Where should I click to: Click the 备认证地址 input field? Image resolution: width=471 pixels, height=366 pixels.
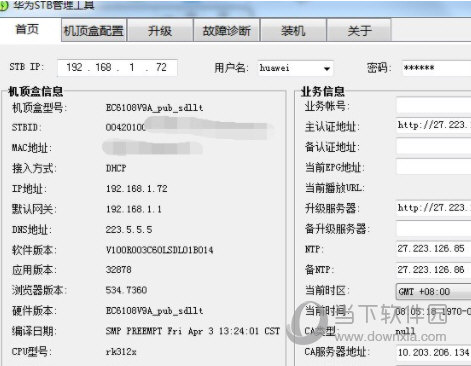[x=434, y=146]
